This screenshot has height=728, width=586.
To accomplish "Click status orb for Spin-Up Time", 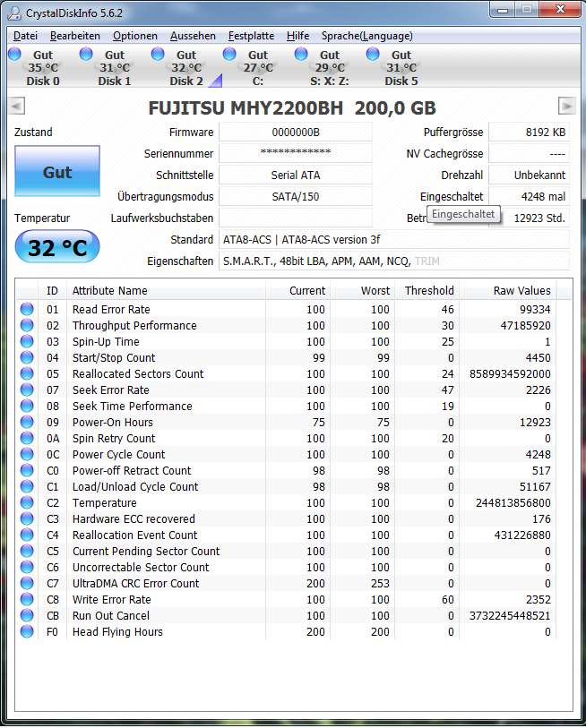I will (27, 342).
